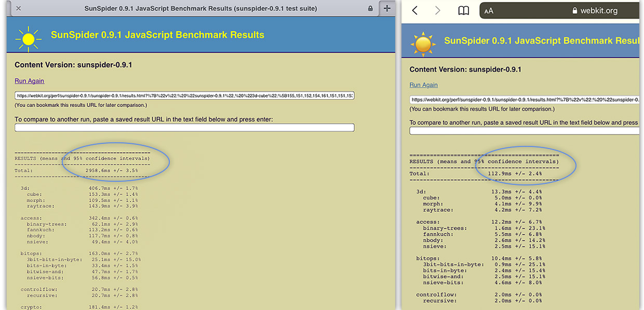The width and height of the screenshot is (644, 310).
Task: Click 'bitops: 163.0ms' row in left window
Action: pyautogui.click(x=79, y=254)
